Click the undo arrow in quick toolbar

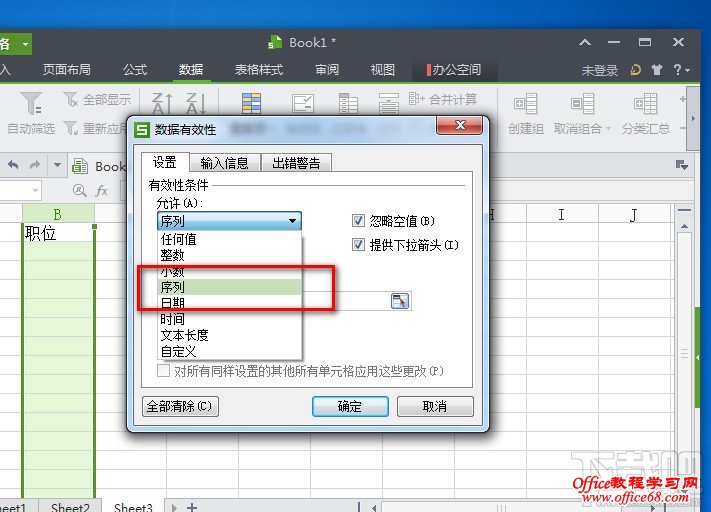pyautogui.click(x=13, y=165)
